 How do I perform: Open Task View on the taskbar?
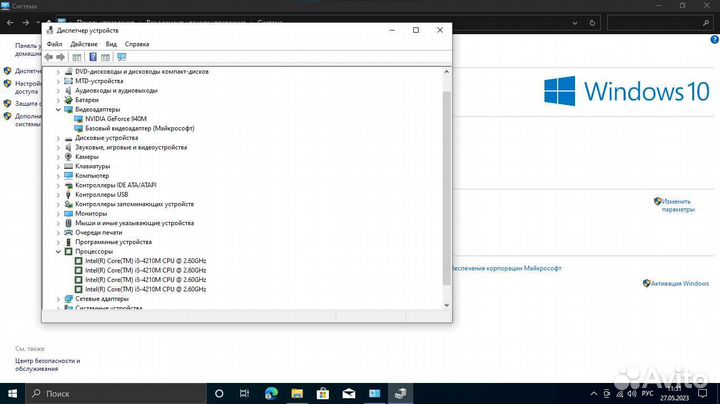coord(244,393)
